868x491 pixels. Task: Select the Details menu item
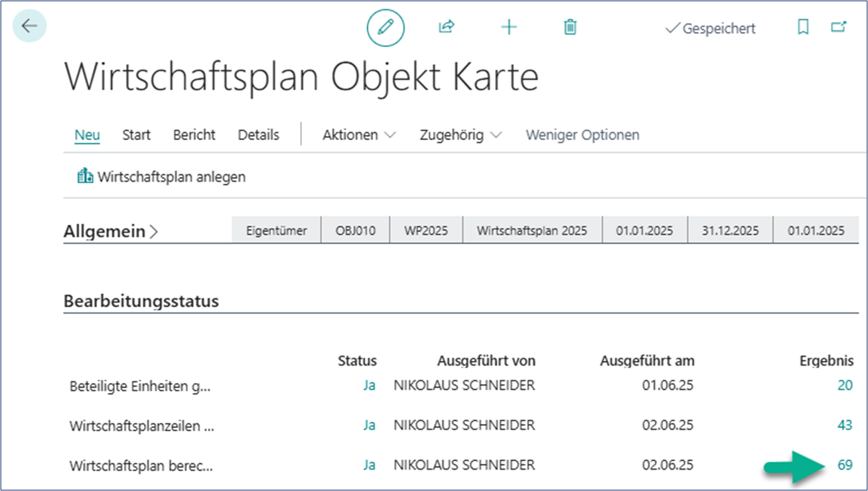pyautogui.click(x=258, y=135)
